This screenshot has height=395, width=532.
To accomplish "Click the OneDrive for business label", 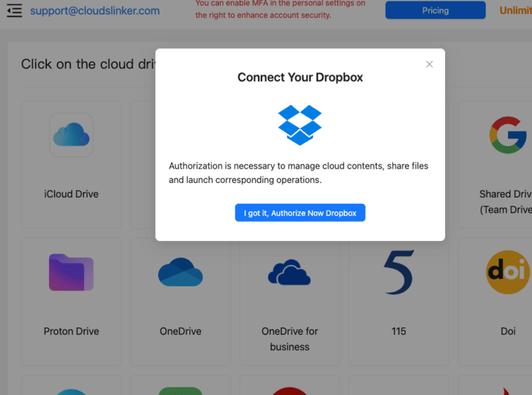I will [x=290, y=339].
